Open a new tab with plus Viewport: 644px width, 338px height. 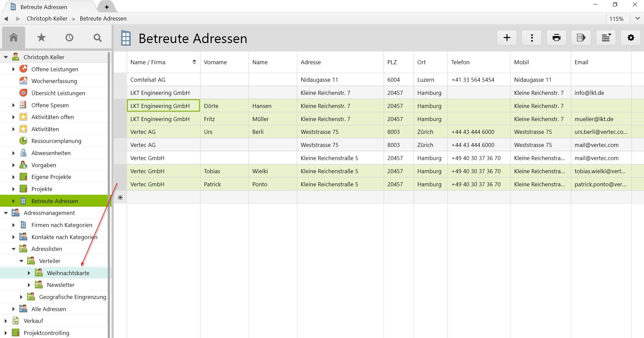pyautogui.click(x=107, y=7)
